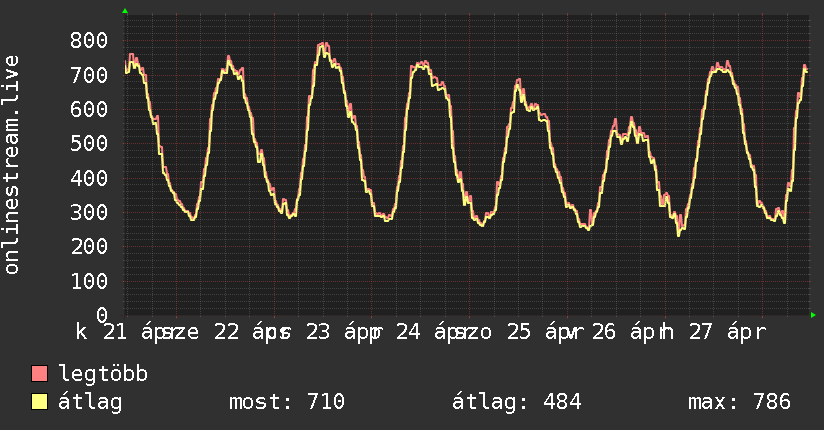Click the 800 y-axis label
The width and height of the screenshot is (824, 430).
(x=89, y=40)
